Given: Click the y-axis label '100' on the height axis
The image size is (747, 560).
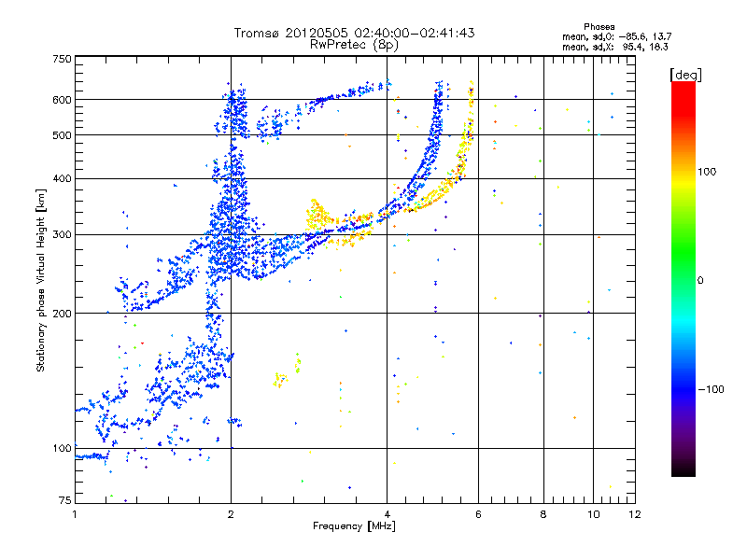Looking at the screenshot, I should click(x=62, y=449).
